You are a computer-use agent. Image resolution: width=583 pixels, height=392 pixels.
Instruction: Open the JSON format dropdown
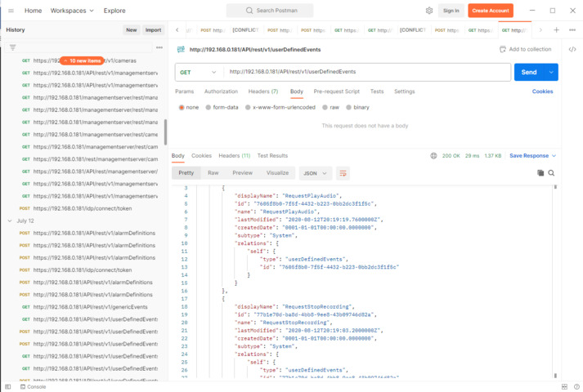316,173
